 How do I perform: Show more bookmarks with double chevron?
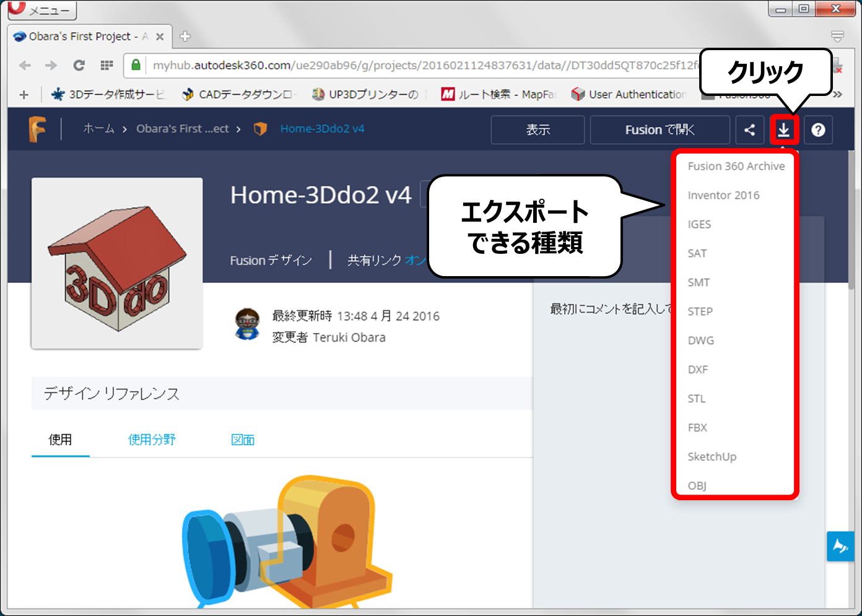coord(838,94)
